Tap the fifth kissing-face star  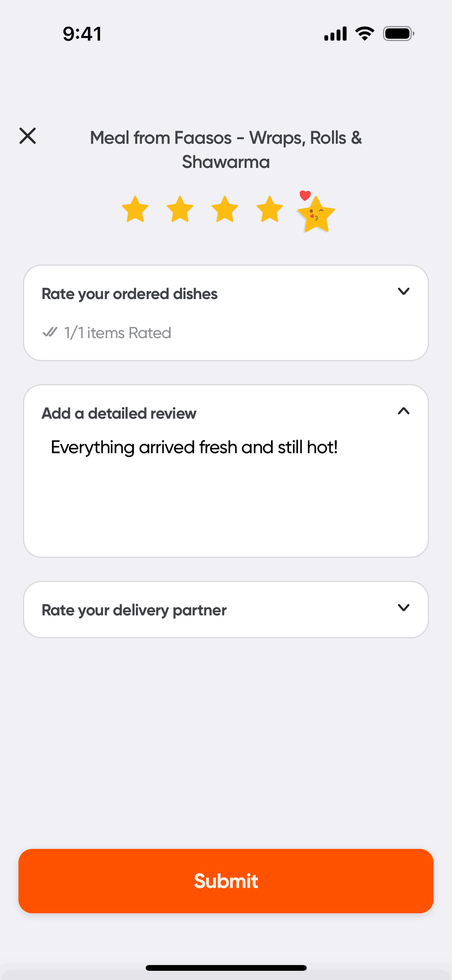(x=316, y=214)
